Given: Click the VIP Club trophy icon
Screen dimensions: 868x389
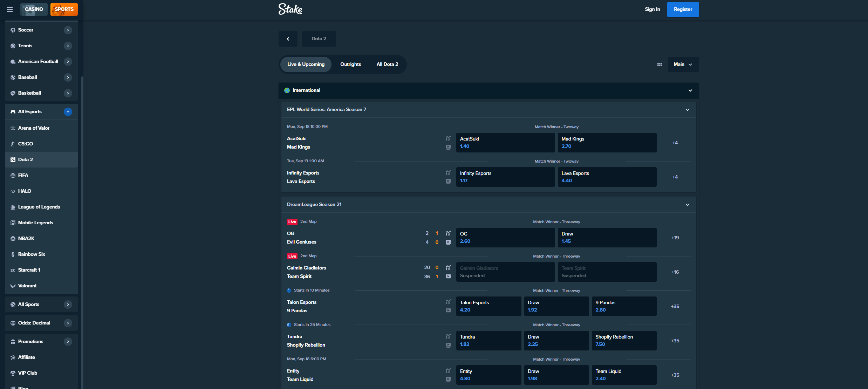Looking at the screenshot, I should [x=13, y=373].
